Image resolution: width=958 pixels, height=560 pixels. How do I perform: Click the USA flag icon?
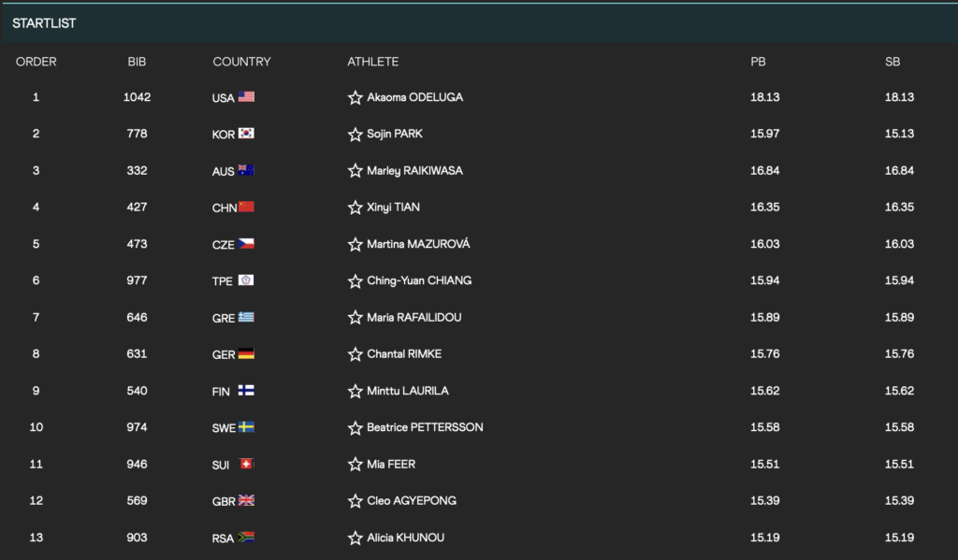point(246,97)
